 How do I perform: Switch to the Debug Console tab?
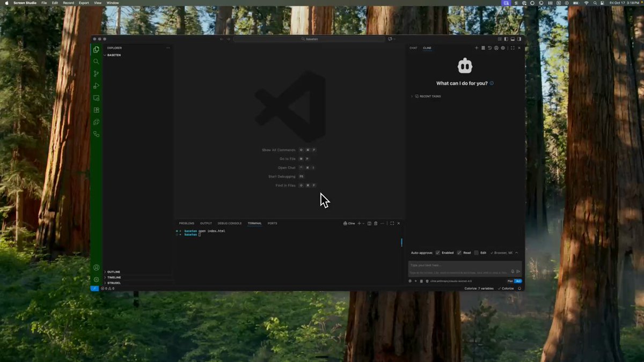230,223
